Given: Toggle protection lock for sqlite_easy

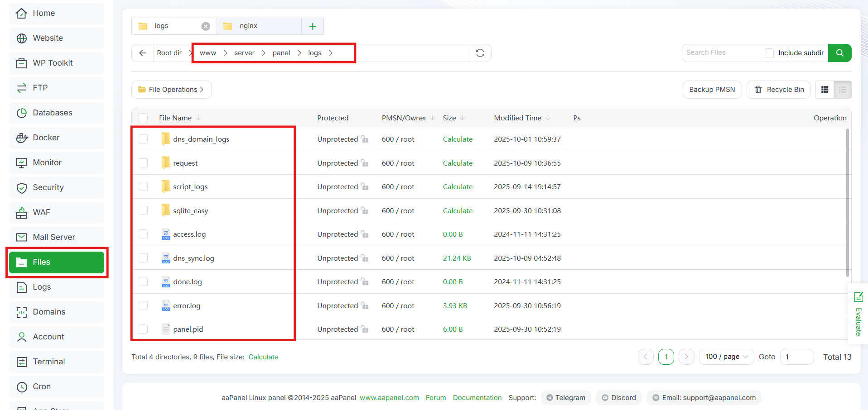Looking at the screenshot, I should [x=365, y=210].
